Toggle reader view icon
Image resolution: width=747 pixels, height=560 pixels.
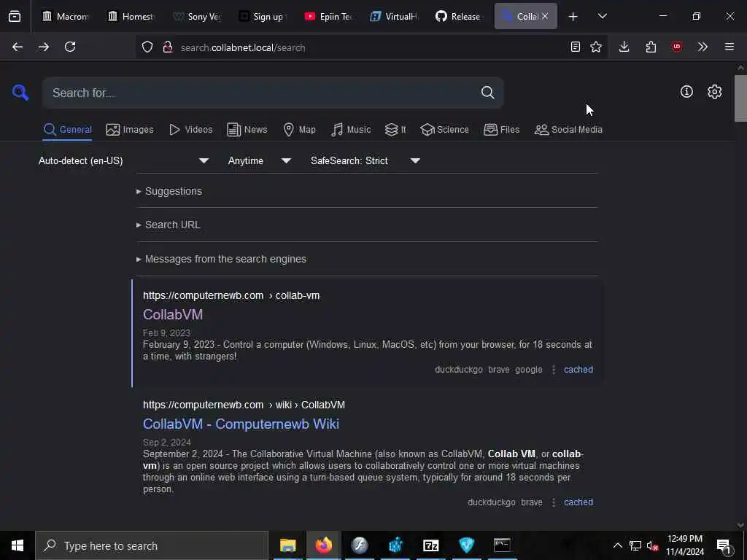coord(576,47)
